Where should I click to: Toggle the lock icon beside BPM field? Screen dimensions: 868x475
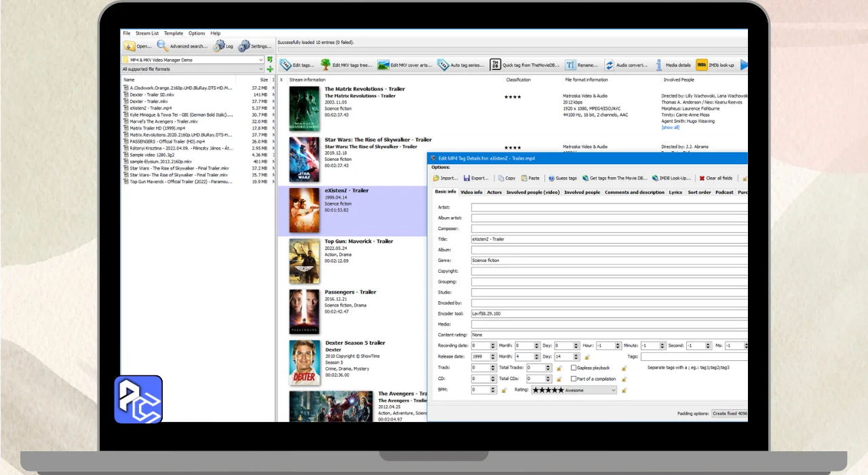pos(505,390)
